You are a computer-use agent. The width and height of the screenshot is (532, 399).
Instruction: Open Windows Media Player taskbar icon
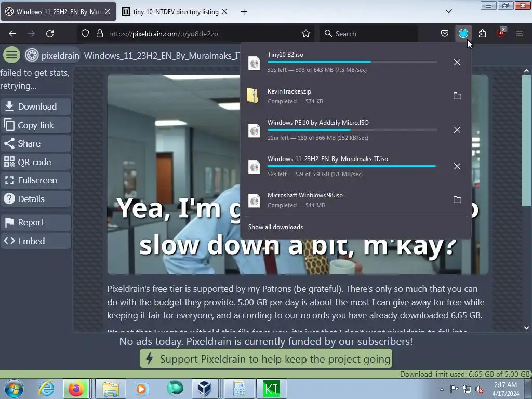click(141, 389)
